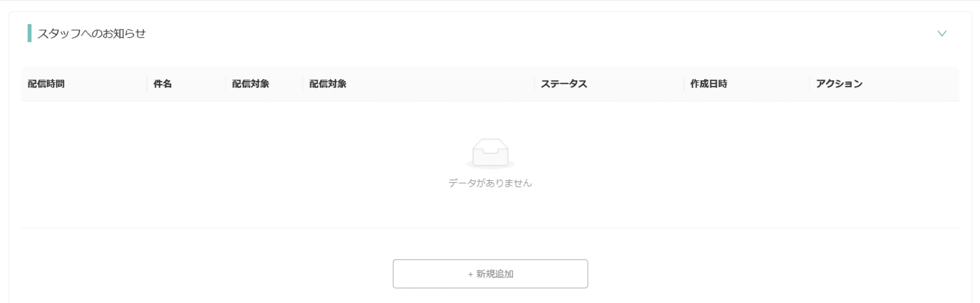Select the ステータス column header
Viewport: 980px width, 303px height.
[x=564, y=84]
